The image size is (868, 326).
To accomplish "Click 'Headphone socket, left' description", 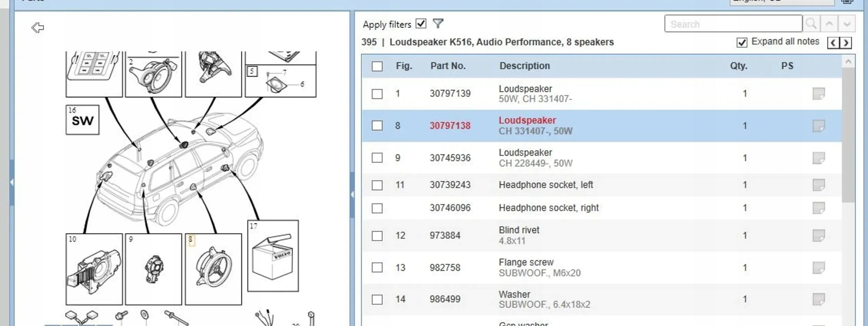I will click(x=546, y=185).
